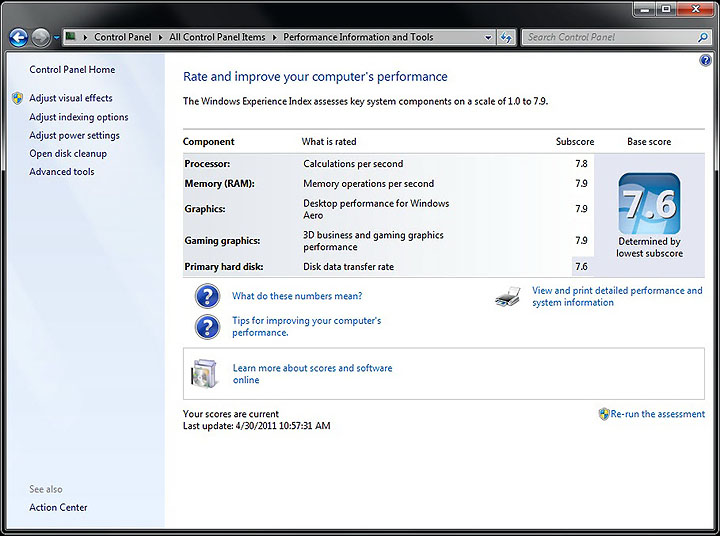Open Adjust indexing options
Viewport: 720px width, 536px height.
(x=79, y=117)
